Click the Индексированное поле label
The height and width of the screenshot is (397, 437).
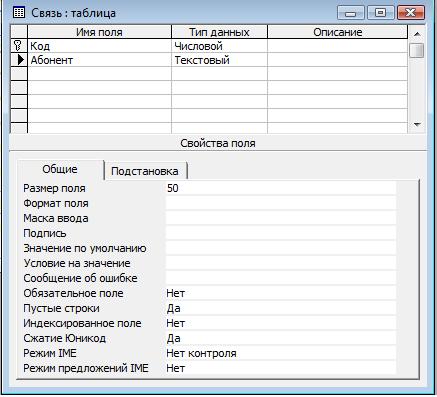(82, 323)
